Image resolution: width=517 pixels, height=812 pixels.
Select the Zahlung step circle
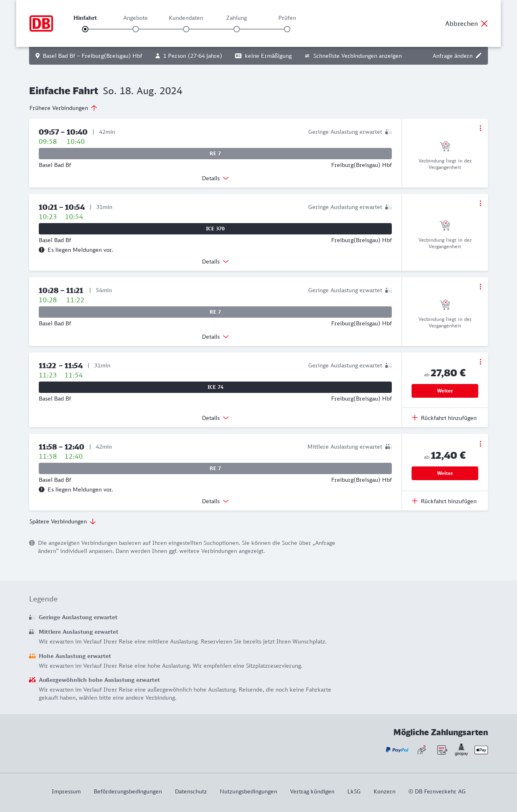pyautogui.click(x=237, y=29)
